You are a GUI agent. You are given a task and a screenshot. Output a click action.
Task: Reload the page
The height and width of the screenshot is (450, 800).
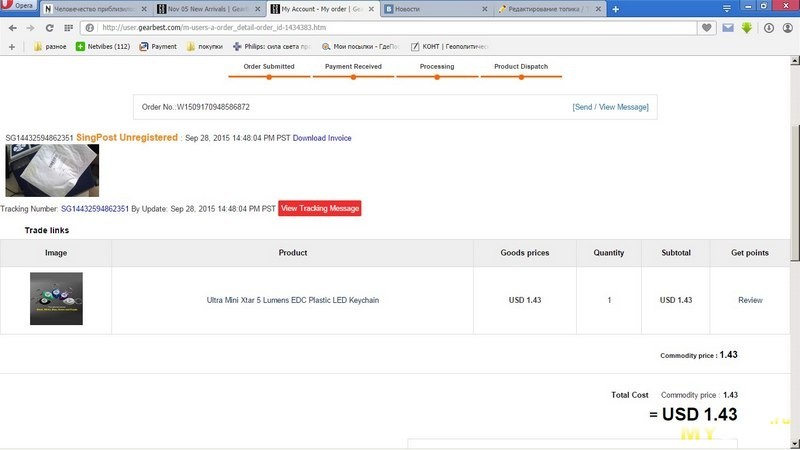(49, 28)
